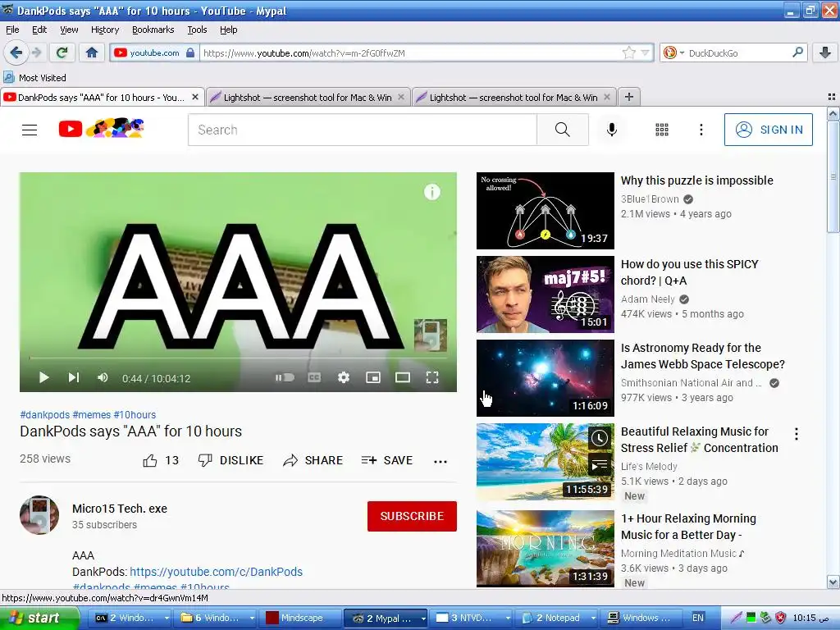Open the James Webb Space Telescope thumbnail
The image size is (840, 630).
click(x=546, y=378)
